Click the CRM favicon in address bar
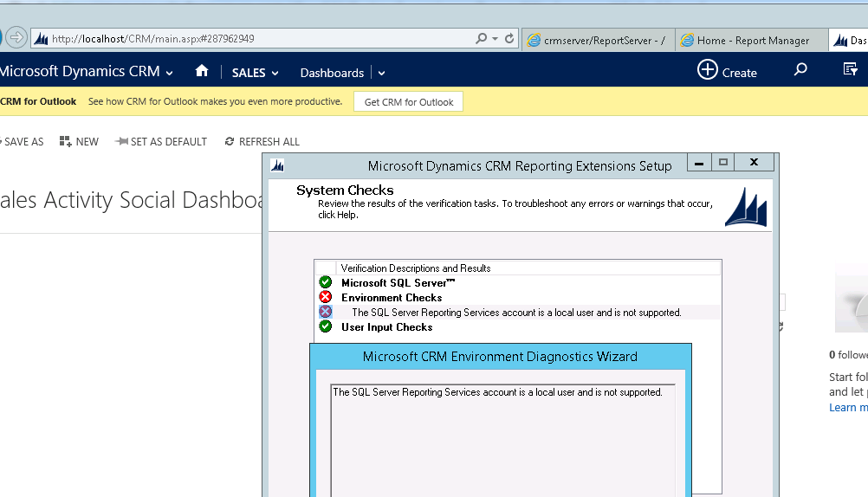This screenshot has width=868, height=497. (41, 39)
